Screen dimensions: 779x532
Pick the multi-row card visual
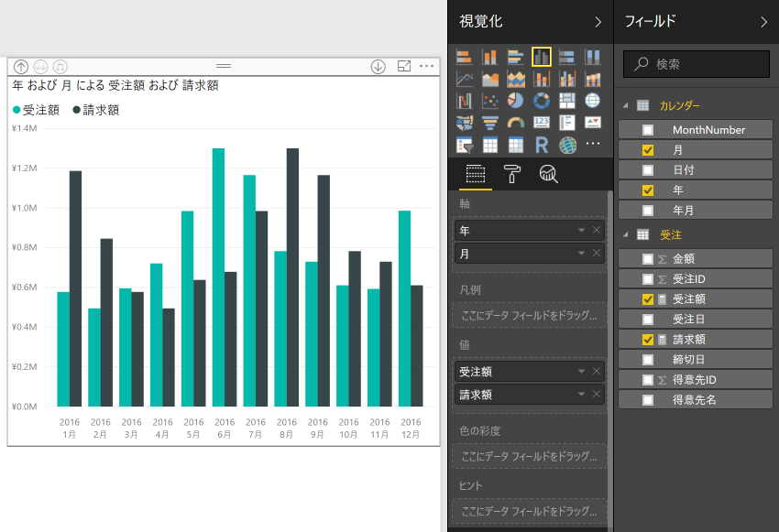coord(567,122)
